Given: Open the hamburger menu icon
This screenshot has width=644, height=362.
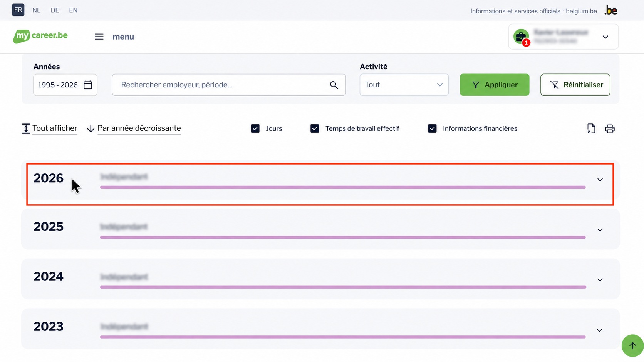Looking at the screenshot, I should (x=99, y=37).
